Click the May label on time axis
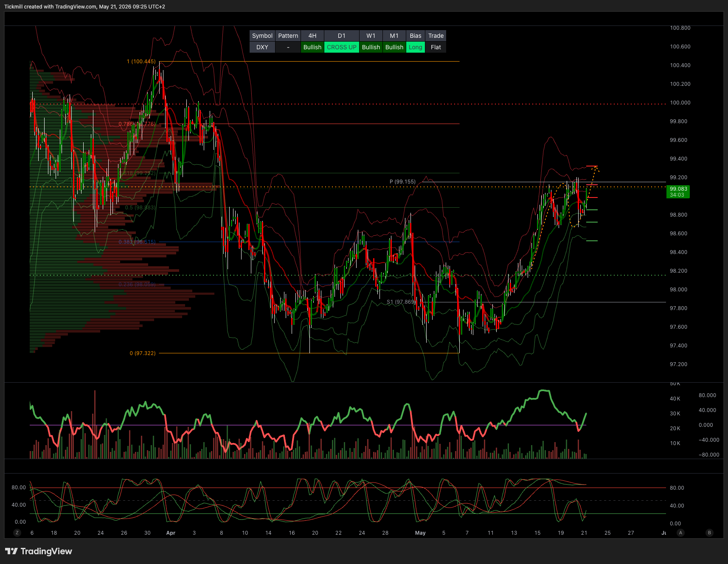728x564 pixels. (420, 533)
